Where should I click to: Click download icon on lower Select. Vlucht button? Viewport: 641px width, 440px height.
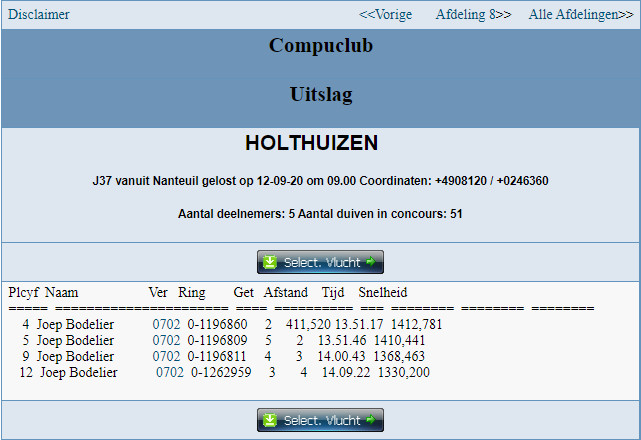[270, 420]
